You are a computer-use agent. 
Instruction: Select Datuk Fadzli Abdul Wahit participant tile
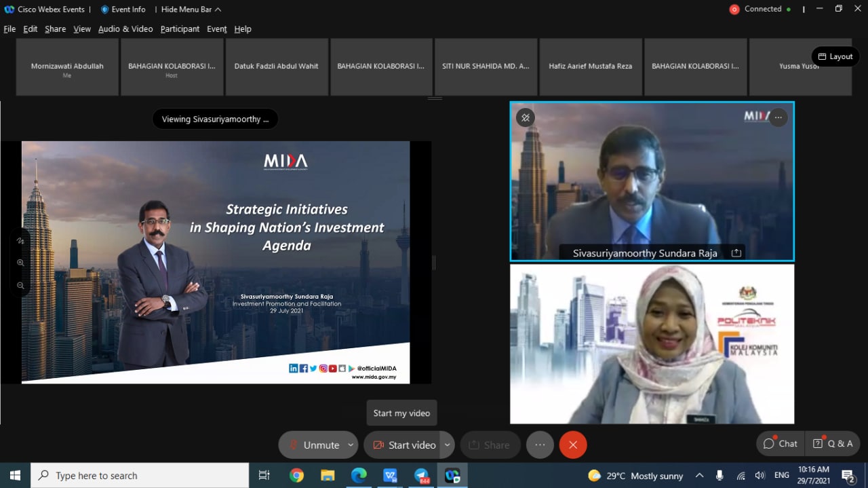[x=277, y=67]
